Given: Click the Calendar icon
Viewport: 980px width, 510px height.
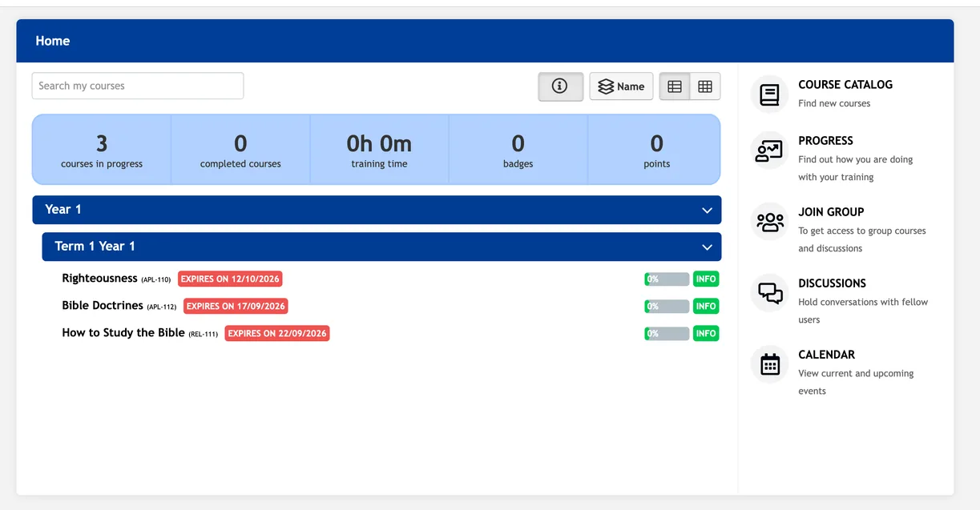Looking at the screenshot, I should (x=769, y=364).
